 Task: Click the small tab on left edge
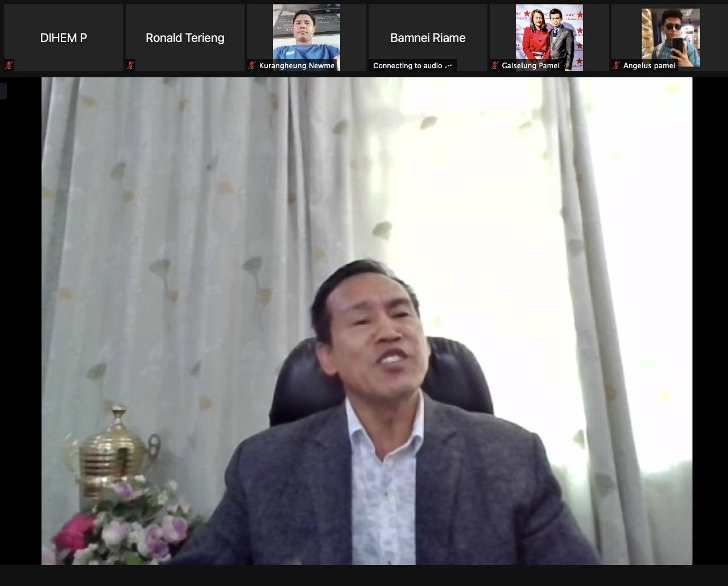click(3, 91)
